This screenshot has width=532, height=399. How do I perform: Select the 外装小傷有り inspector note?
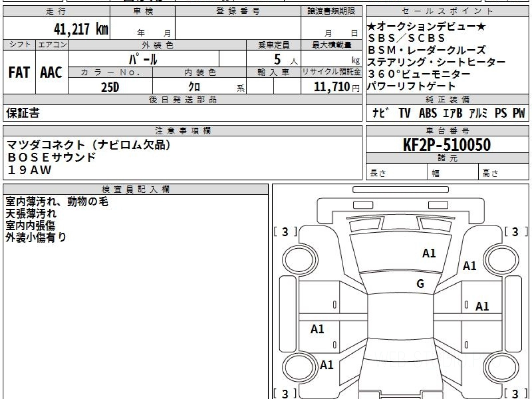coord(36,237)
